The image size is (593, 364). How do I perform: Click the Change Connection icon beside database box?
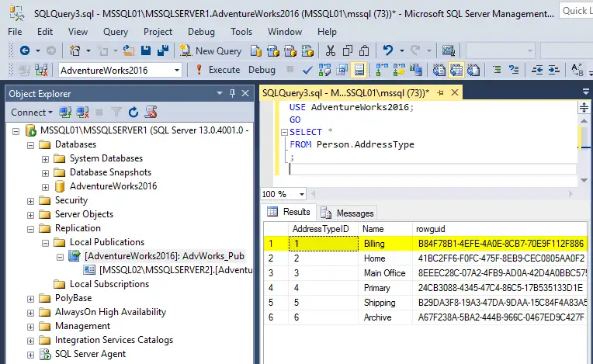point(41,70)
